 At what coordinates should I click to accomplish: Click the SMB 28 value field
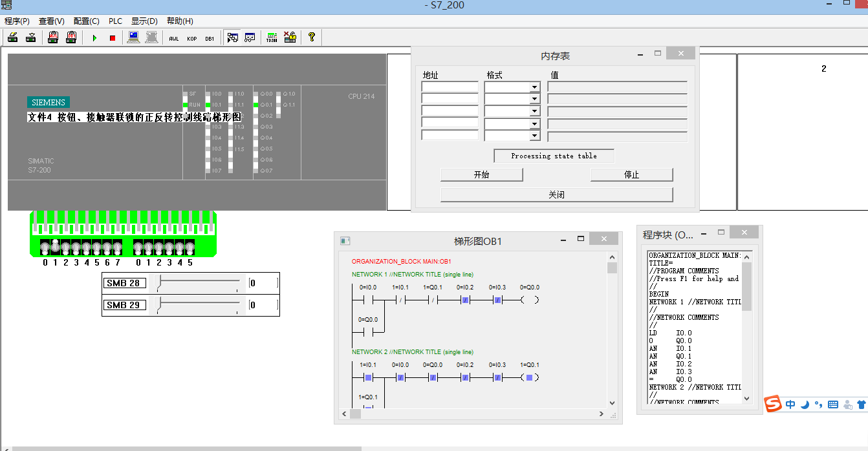pos(264,283)
